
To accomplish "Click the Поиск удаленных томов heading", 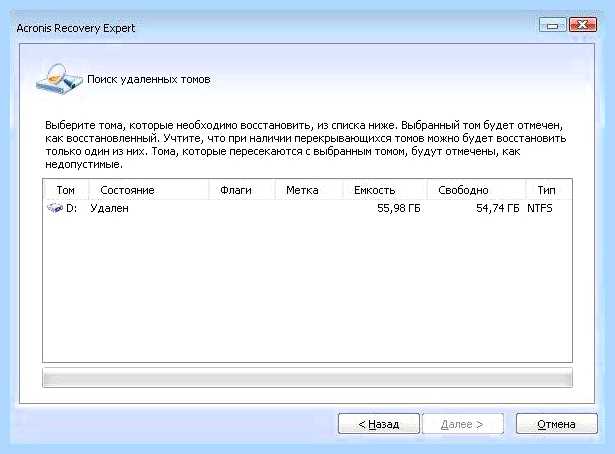I will pyautogui.click(x=149, y=80).
